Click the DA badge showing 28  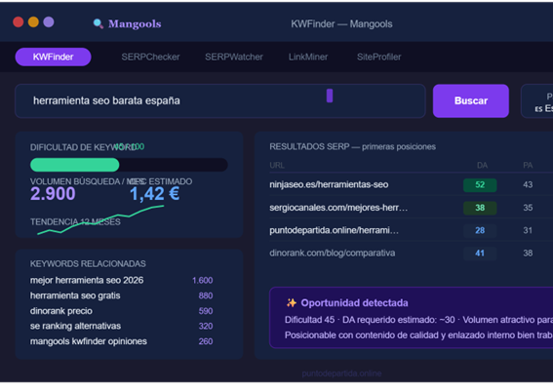point(480,230)
